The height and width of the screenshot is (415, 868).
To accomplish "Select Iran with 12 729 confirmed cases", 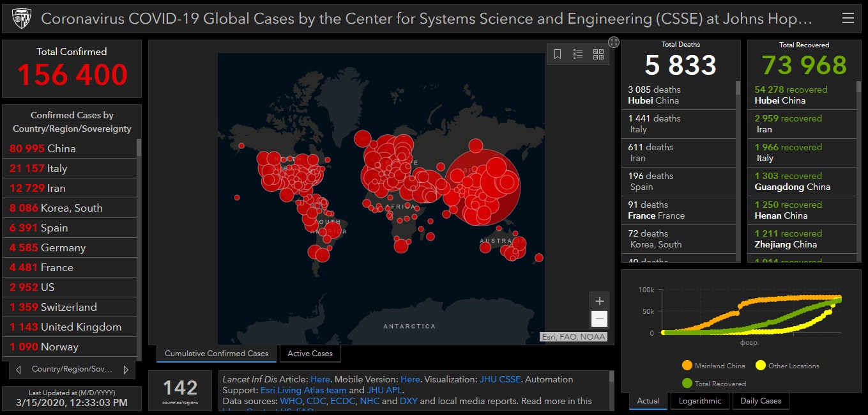I will (x=70, y=188).
